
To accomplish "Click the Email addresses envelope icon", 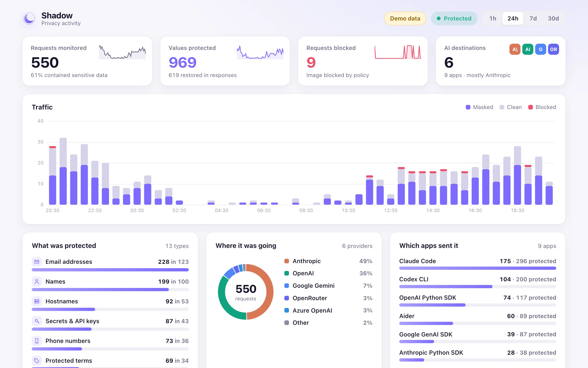I will [x=37, y=262].
